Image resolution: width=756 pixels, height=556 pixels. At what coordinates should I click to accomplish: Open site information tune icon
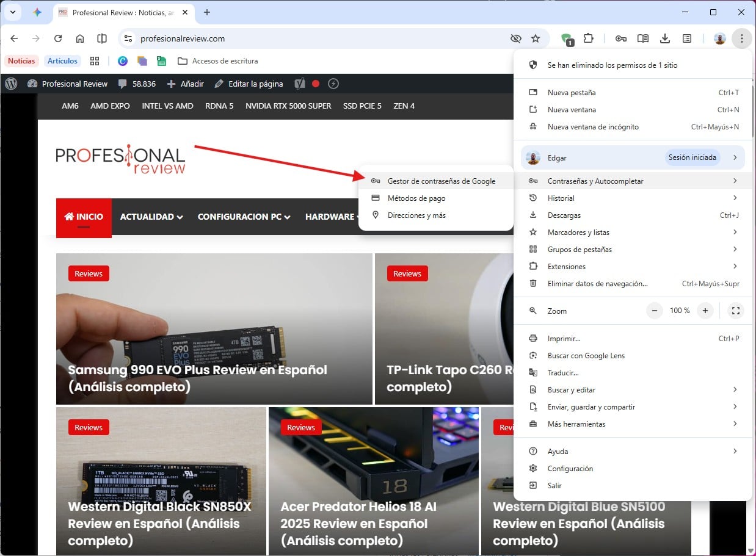pyautogui.click(x=128, y=38)
